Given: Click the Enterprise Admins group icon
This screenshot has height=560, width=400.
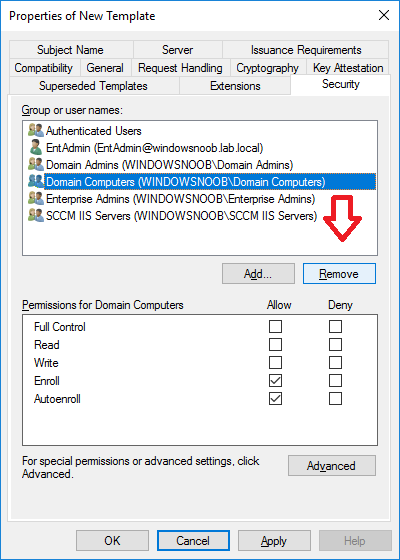Looking at the screenshot, I should point(36,199).
